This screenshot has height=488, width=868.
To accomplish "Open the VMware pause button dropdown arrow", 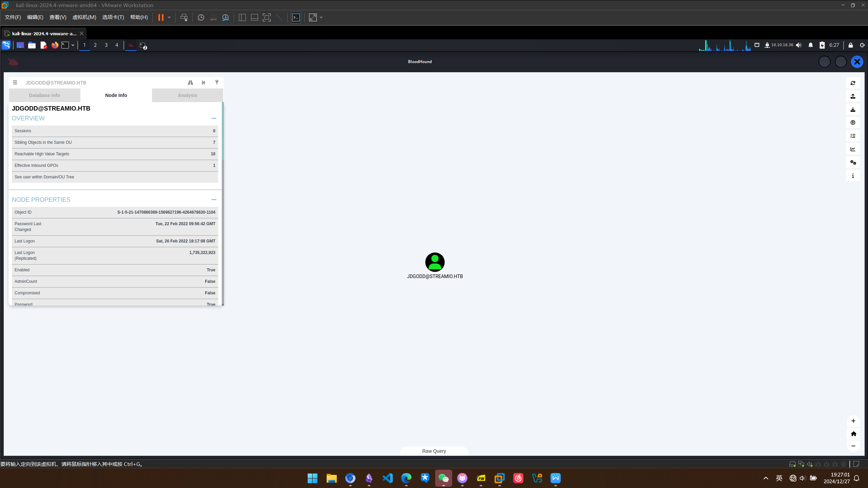I will pyautogui.click(x=169, y=18).
